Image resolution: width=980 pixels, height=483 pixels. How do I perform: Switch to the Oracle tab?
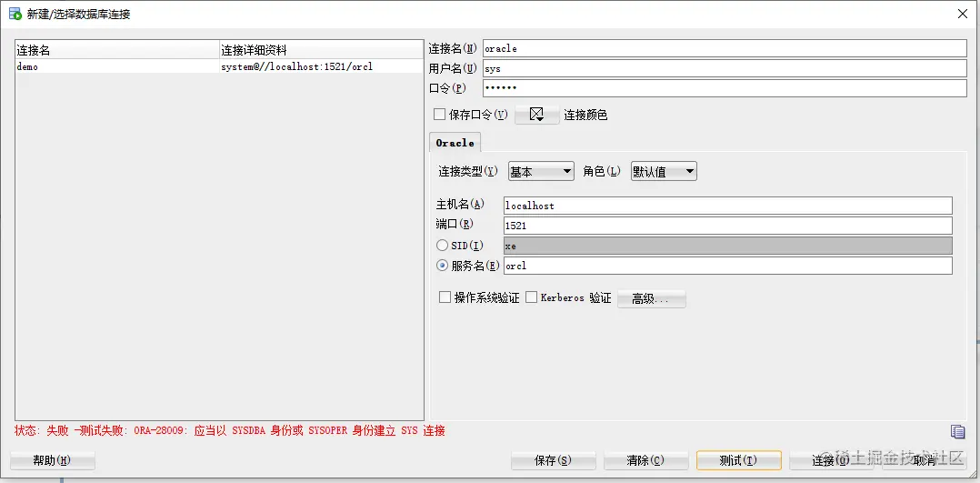455,143
